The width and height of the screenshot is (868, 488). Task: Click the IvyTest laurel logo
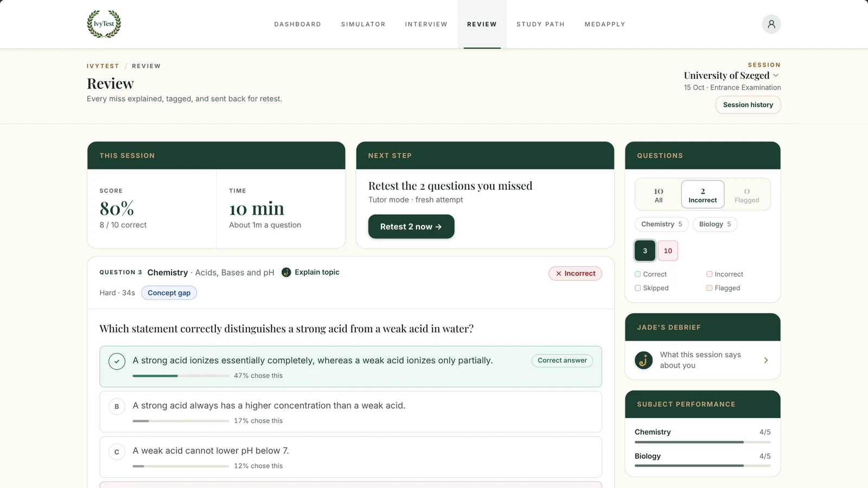coord(104,24)
